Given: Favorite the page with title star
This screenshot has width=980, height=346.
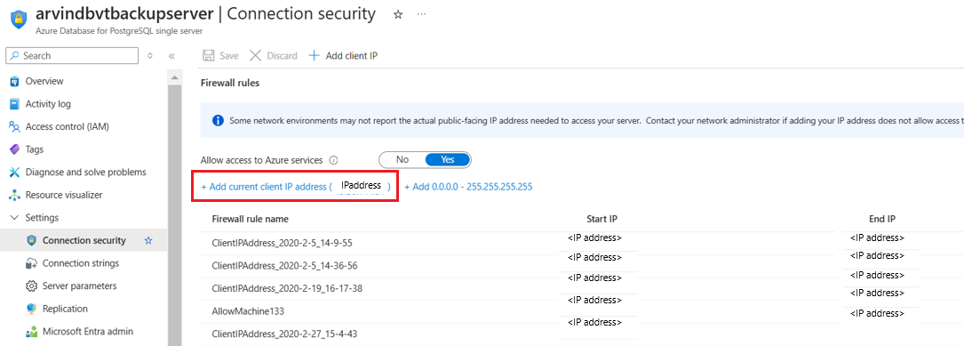Looking at the screenshot, I should click(398, 14).
